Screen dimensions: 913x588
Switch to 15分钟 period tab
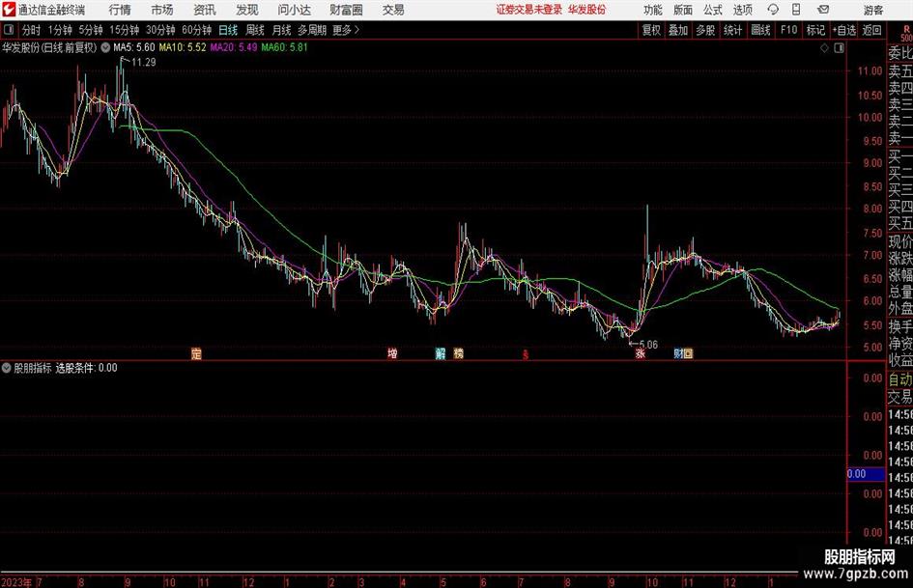[125, 30]
